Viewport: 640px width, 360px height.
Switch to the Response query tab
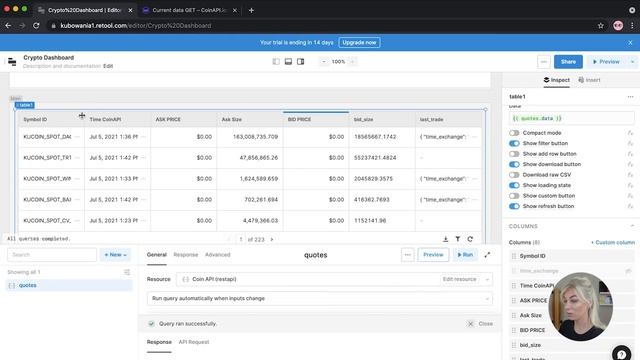tap(186, 255)
